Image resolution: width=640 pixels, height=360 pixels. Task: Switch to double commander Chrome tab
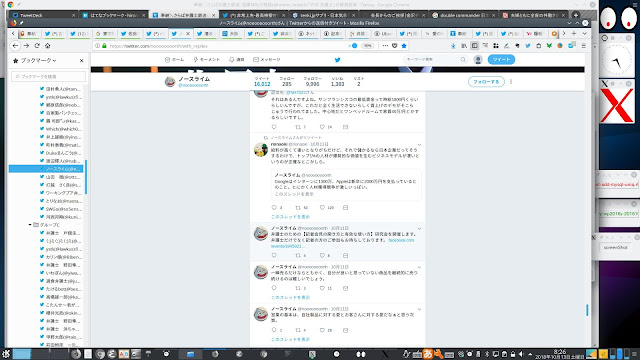[x=464, y=15]
